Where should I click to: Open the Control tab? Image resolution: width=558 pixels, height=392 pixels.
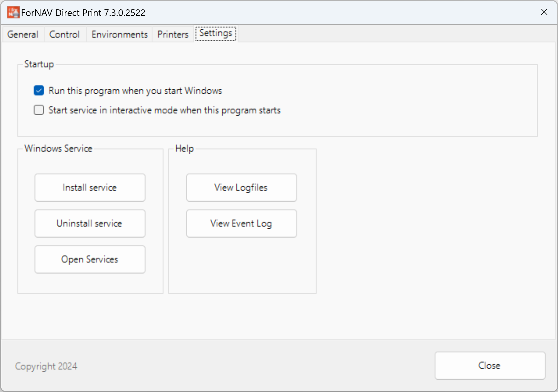pyautogui.click(x=64, y=34)
